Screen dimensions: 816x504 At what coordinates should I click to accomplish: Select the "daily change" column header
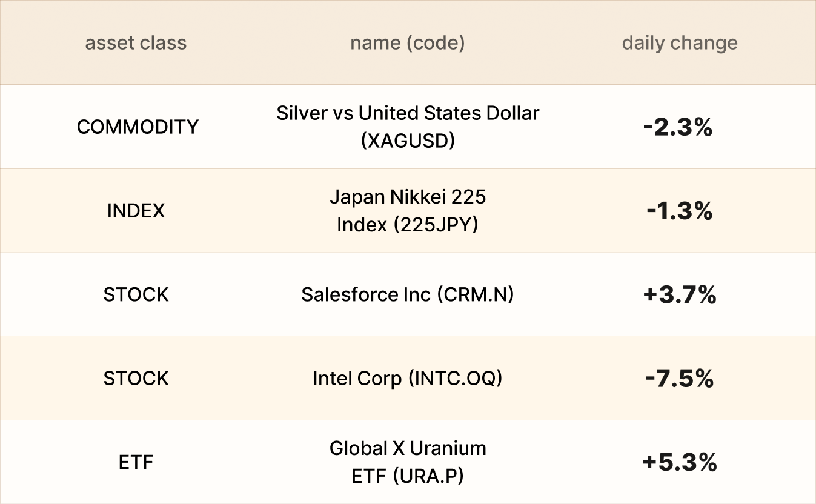679,43
